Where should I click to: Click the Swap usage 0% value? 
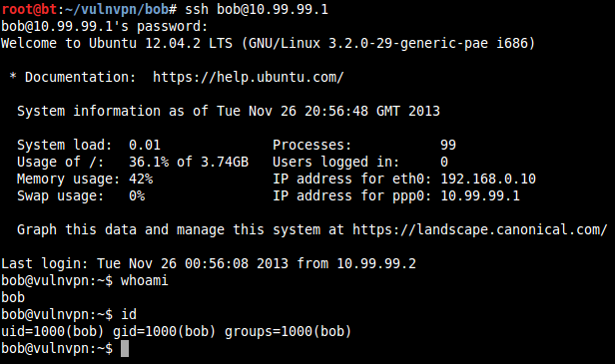coord(137,195)
